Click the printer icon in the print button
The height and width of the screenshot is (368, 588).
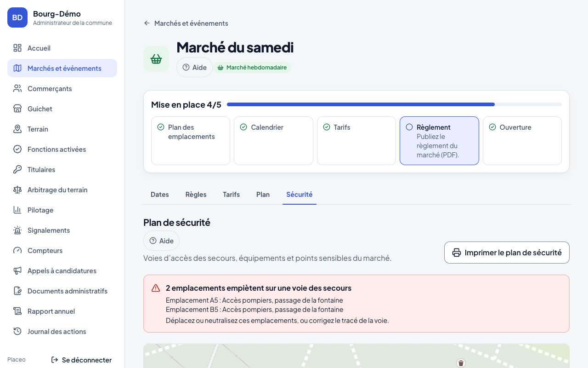(x=457, y=253)
